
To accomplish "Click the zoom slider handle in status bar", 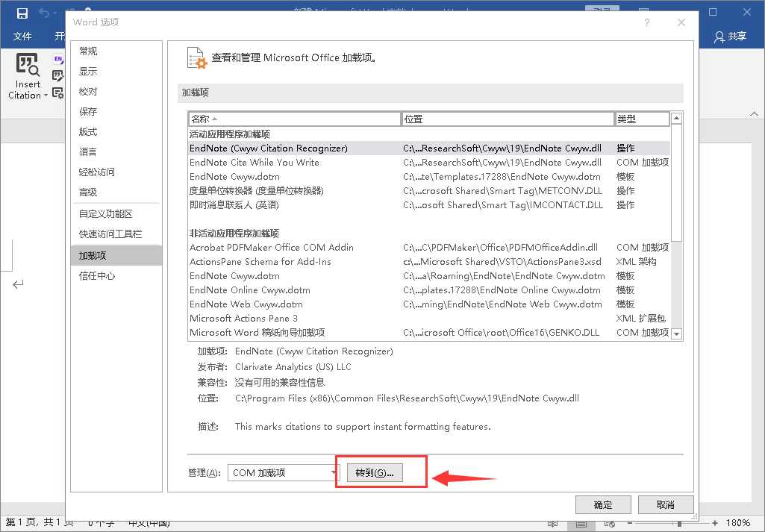I will coord(679,523).
